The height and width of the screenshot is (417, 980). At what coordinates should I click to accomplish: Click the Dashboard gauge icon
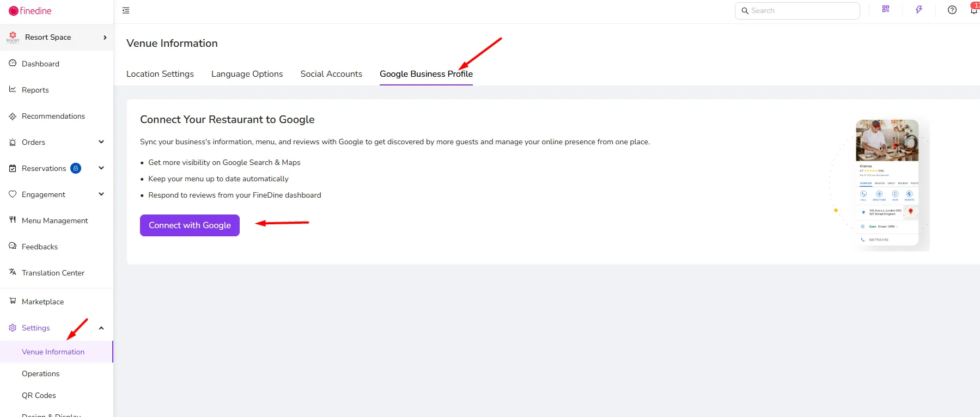pos(13,63)
